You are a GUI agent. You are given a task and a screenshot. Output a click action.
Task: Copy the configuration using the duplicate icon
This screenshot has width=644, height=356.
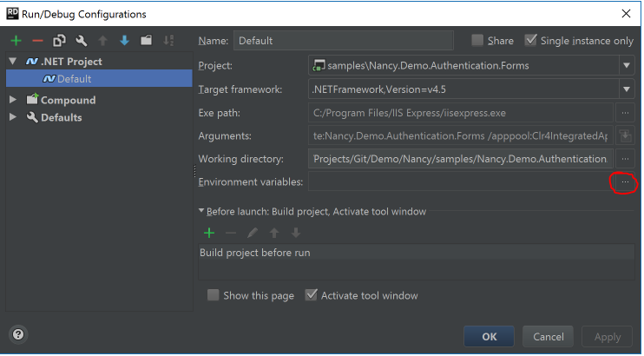pos(59,40)
